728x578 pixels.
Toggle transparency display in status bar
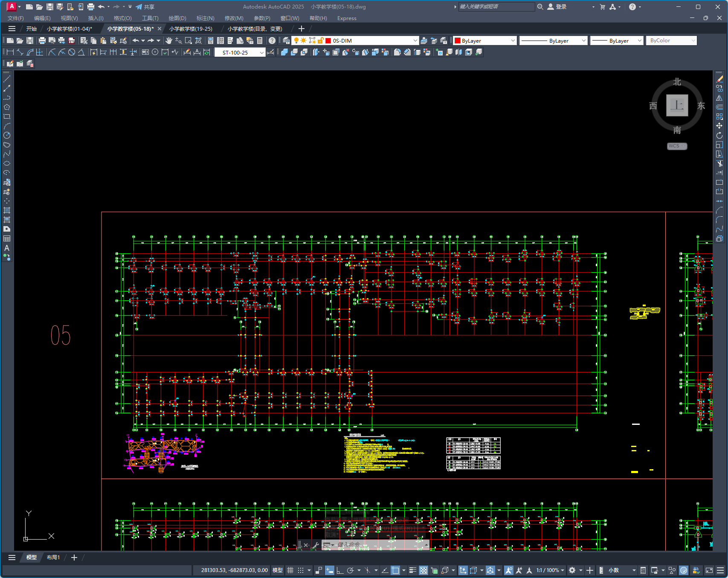click(423, 570)
